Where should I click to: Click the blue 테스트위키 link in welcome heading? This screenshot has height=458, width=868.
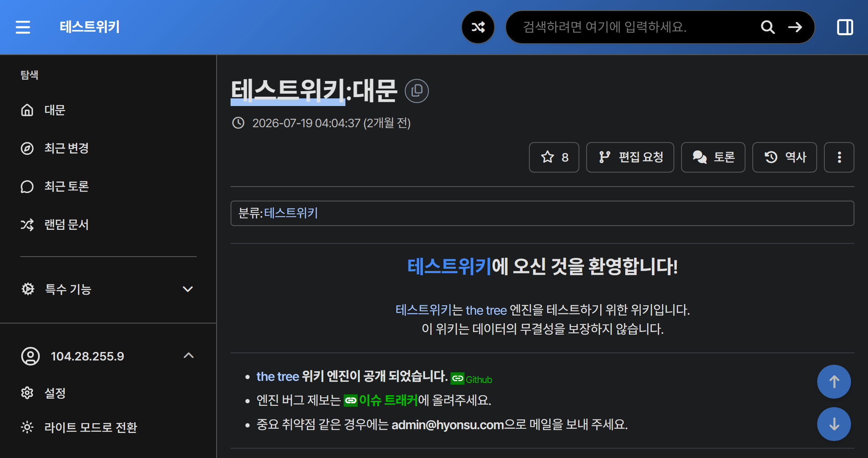click(x=449, y=267)
